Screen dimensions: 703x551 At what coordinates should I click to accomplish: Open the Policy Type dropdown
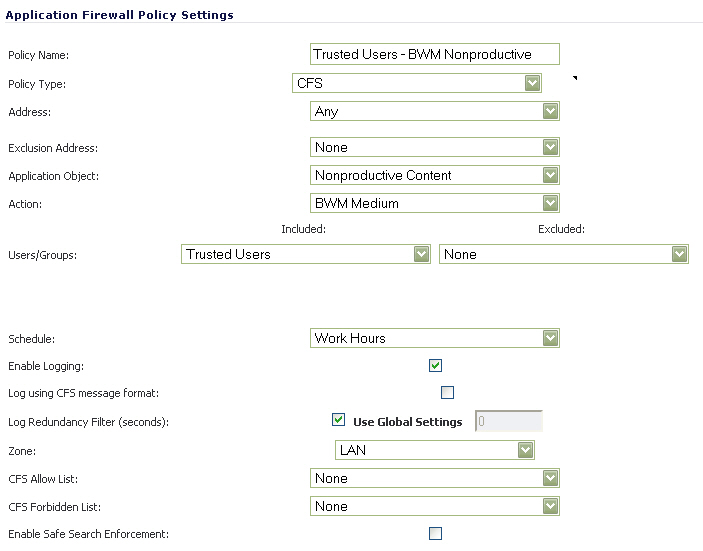click(x=417, y=83)
